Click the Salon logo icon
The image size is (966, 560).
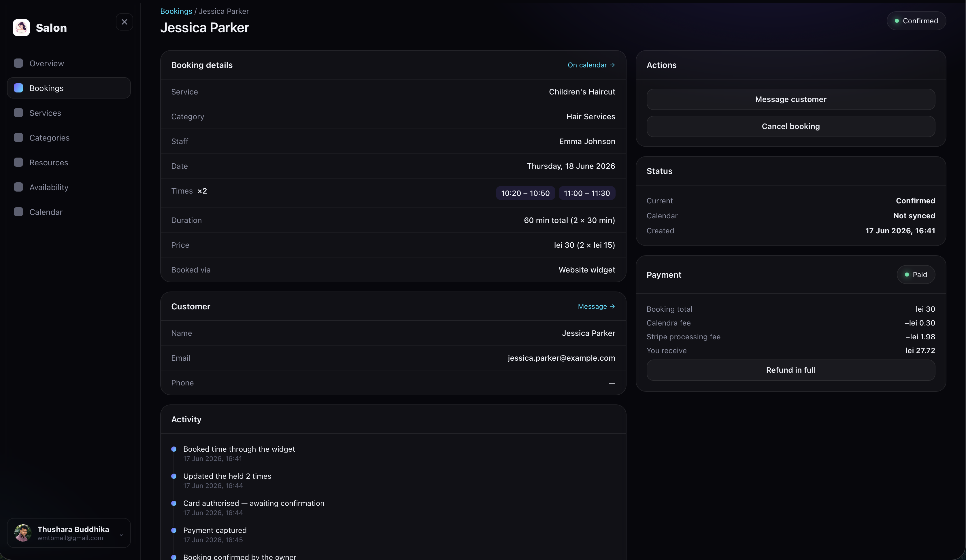pos(21,28)
